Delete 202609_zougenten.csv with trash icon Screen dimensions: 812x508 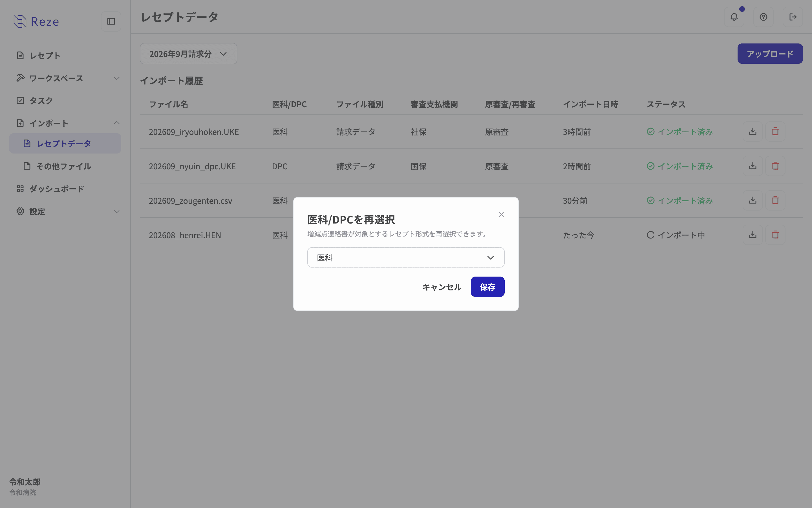(x=775, y=200)
